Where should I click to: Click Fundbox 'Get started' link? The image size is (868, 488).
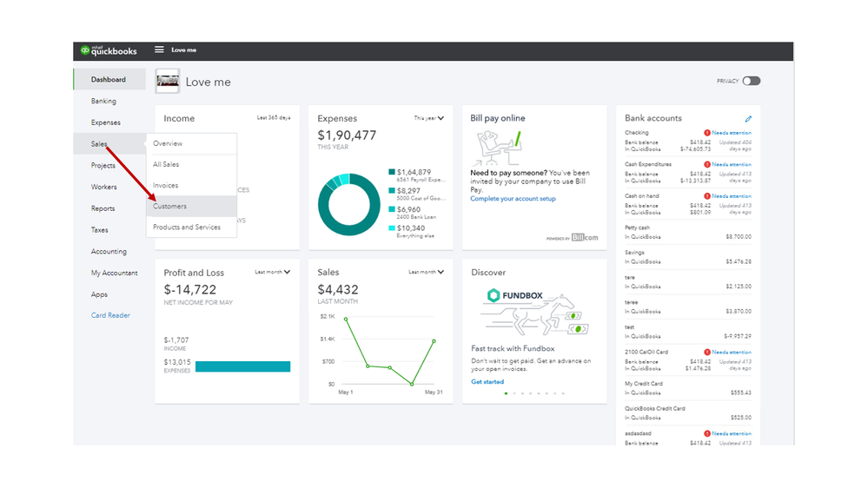pos(487,382)
